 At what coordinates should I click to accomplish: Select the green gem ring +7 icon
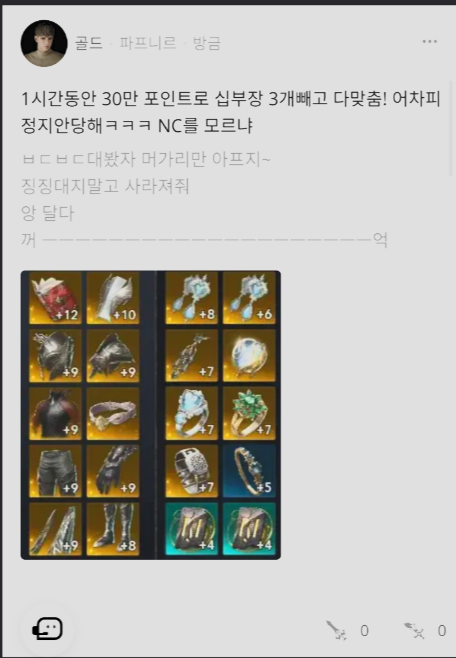coord(249,413)
